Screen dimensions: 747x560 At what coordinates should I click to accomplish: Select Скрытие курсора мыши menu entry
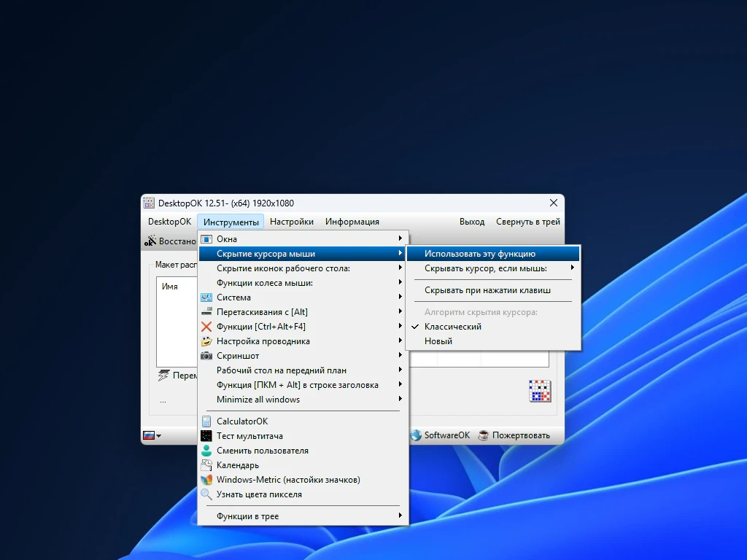(x=303, y=254)
